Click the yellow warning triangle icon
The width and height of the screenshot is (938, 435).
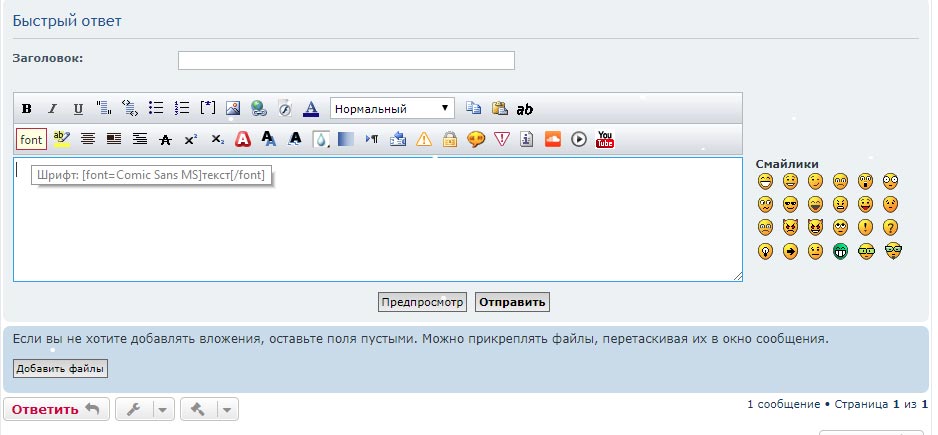(x=424, y=140)
